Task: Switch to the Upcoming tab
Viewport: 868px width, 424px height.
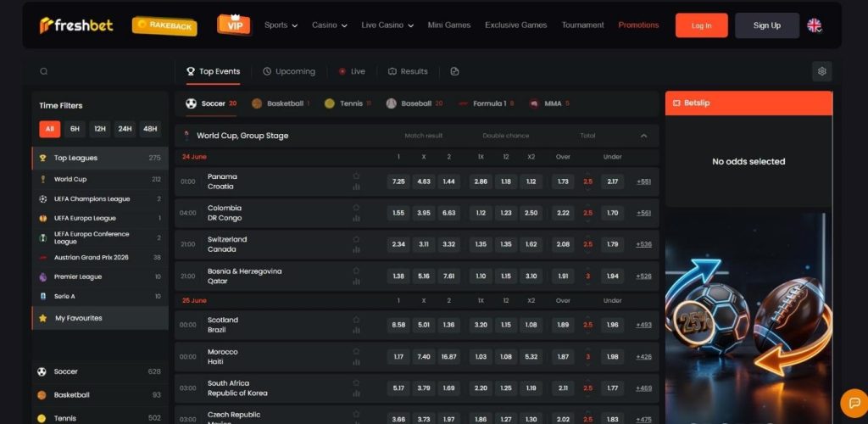Action: (288, 71)
